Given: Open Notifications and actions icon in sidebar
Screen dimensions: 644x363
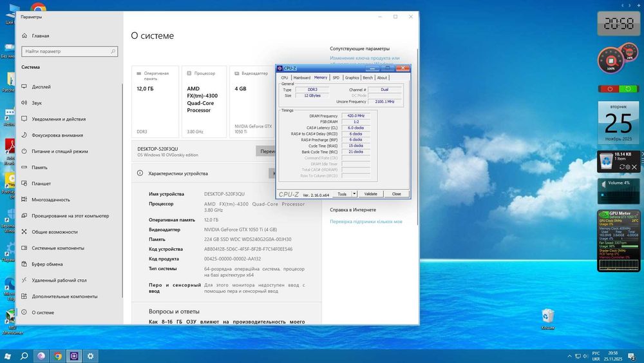Looking at the screenshot, I should pyautogui.click(x=24, y=119).
